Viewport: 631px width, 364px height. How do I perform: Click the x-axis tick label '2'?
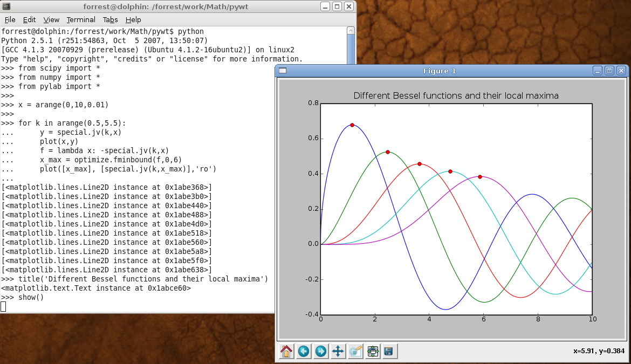point(375,319)
